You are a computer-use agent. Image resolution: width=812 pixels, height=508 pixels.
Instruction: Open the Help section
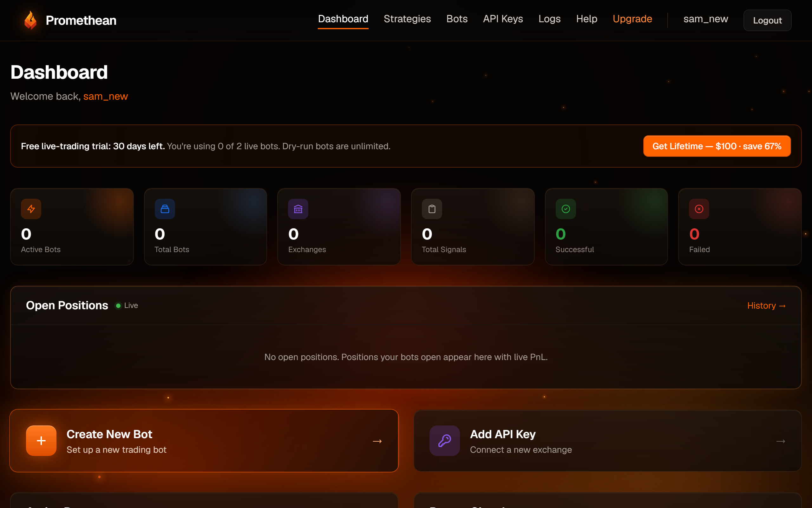(x=586, y=19)
